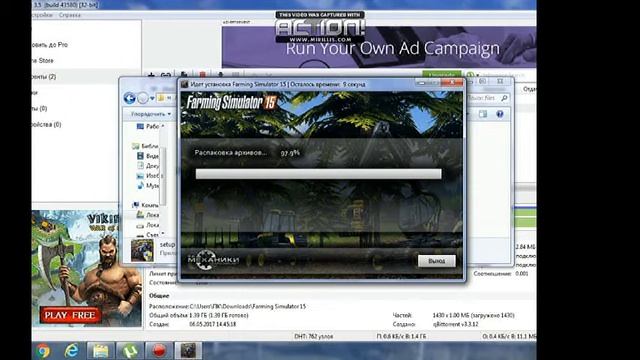
Task: Click the installer progress bar
Action: (x=318, y=174)
